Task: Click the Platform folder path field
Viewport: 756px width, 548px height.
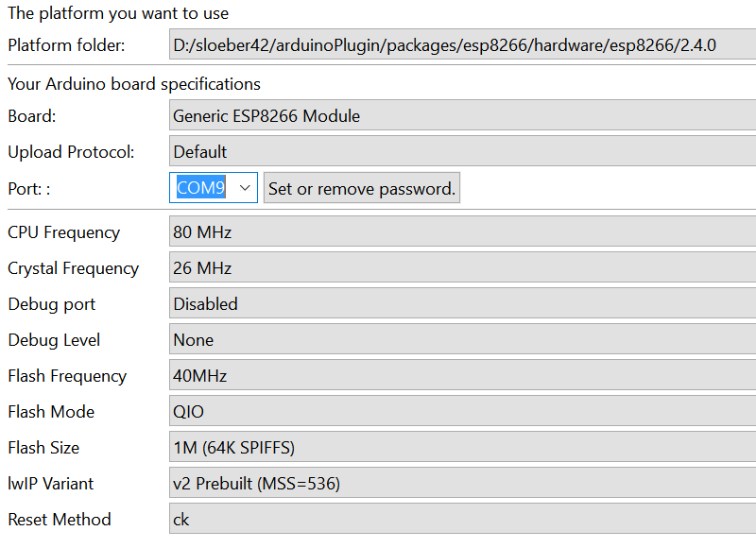Action: tap(458, 43)
